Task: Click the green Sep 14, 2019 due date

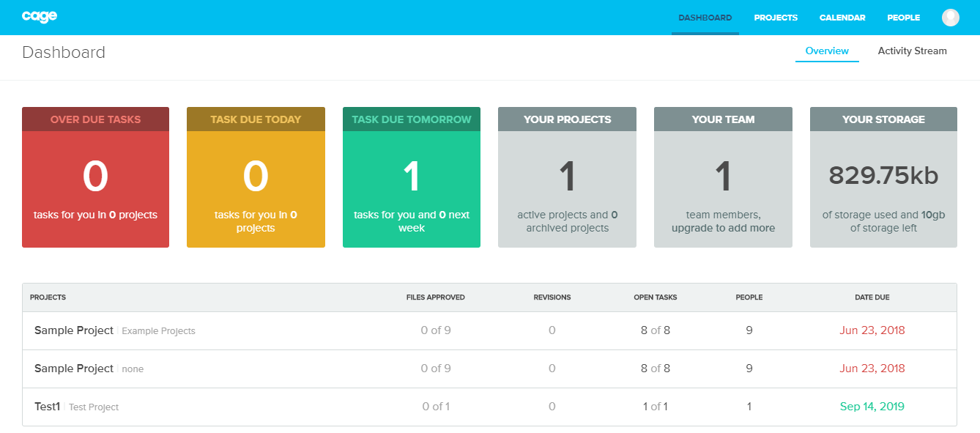Action: (872, 406)
